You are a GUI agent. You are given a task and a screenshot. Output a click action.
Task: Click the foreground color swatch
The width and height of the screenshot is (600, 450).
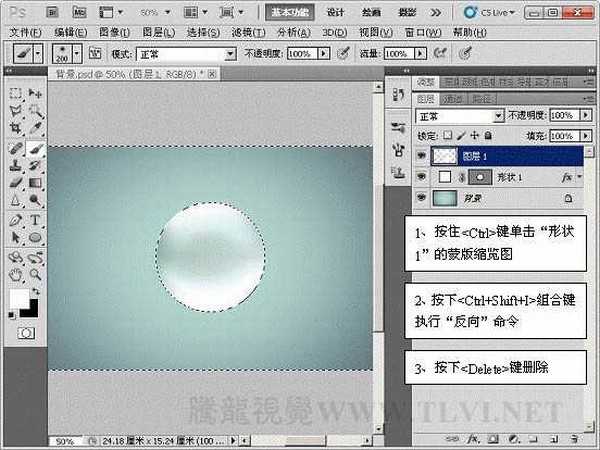tap(19, 299)
